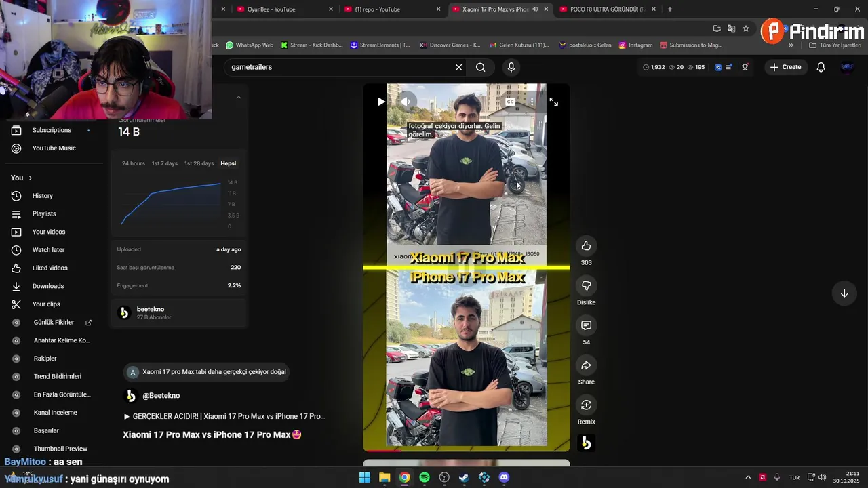868x488 pixels.
Task: Open Subscriptions in sidebar
Action: tap(52, 130)
